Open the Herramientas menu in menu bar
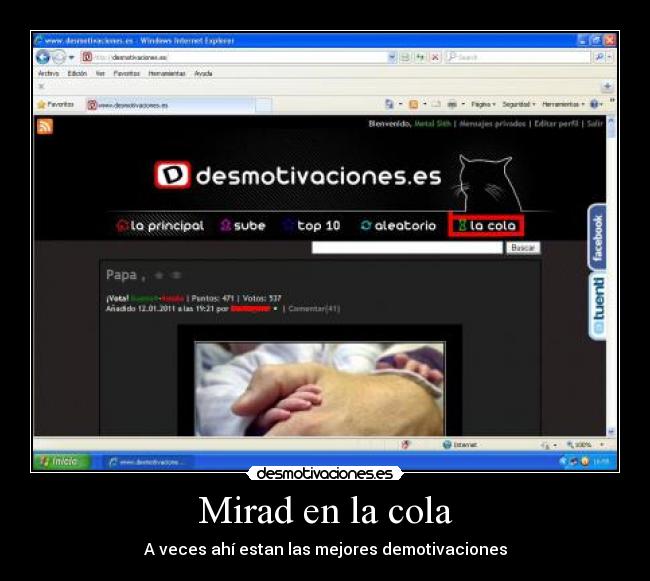This screenshot has height=581, width=650. click(167, 73)
